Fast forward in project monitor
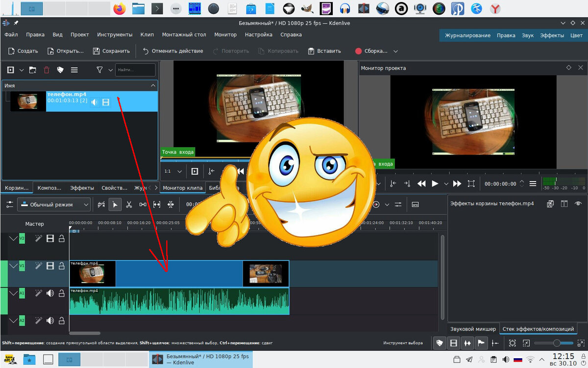 click(x=457, y=184)
